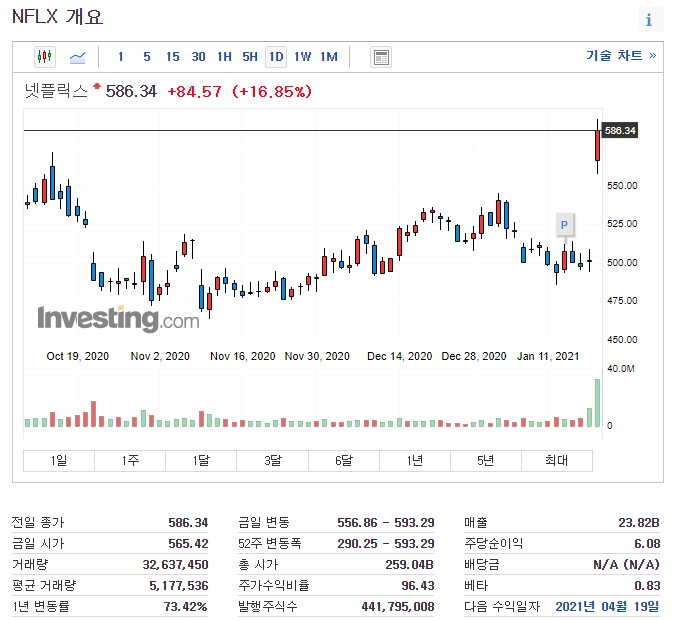Click the 금일 변동 range 556.86 - 593.29
Viewport: 675px width, 621px height.
pos(386,522)
